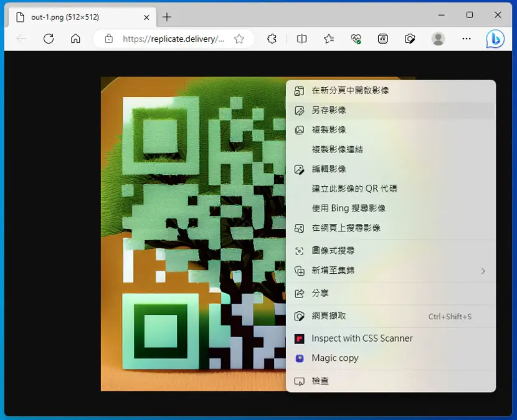Go to the Home page icon
This screenshot has height=420, width=517.
[x=75, y=39]
